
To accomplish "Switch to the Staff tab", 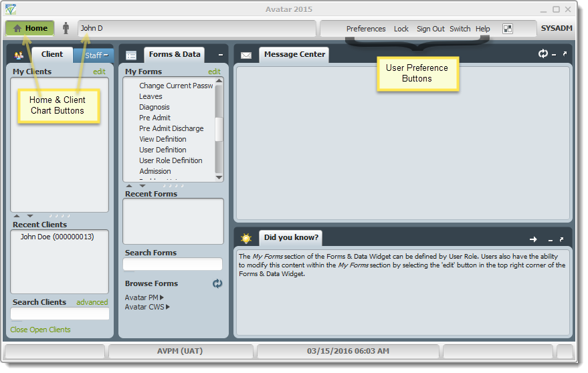I will coord(94,55).
